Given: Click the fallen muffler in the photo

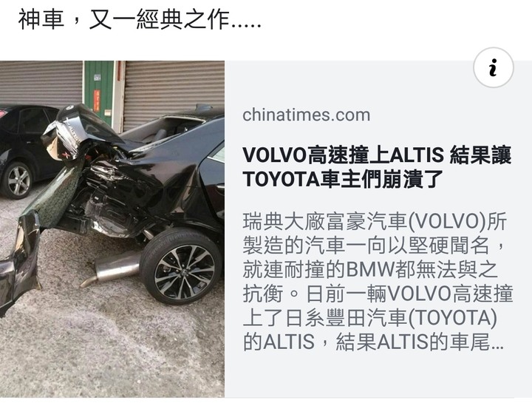Looking at the screenshot, I should click(112, 268).
